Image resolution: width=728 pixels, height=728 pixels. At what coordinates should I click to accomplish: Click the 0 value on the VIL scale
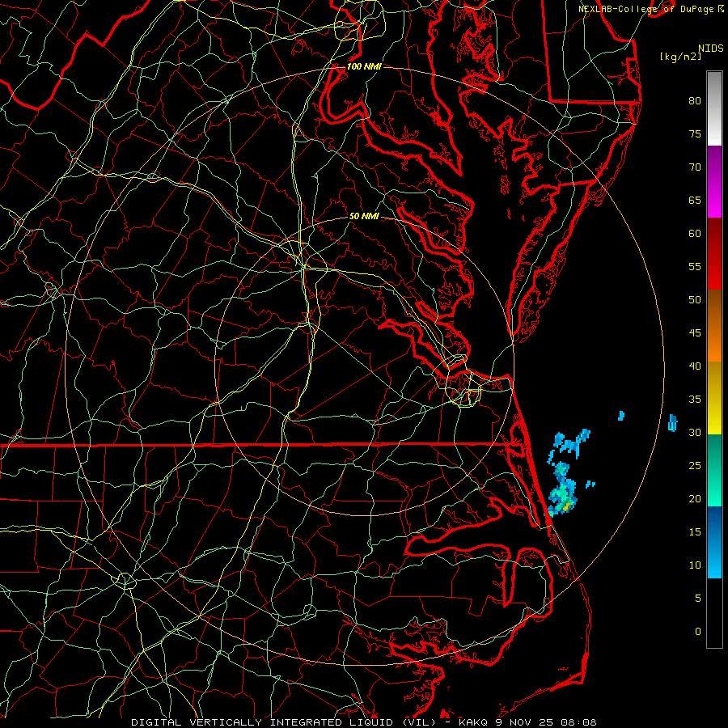(698, 632)
